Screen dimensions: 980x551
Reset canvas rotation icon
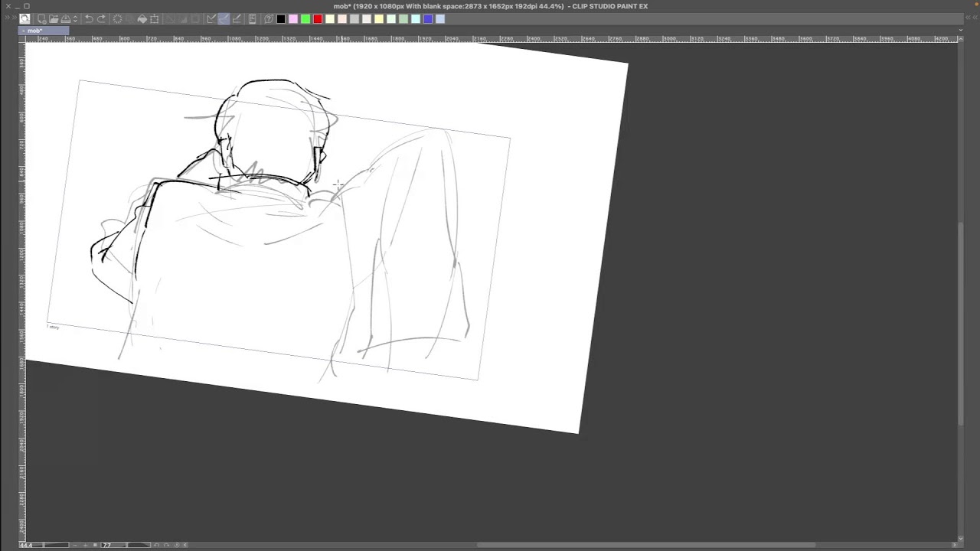click(177, 545)
